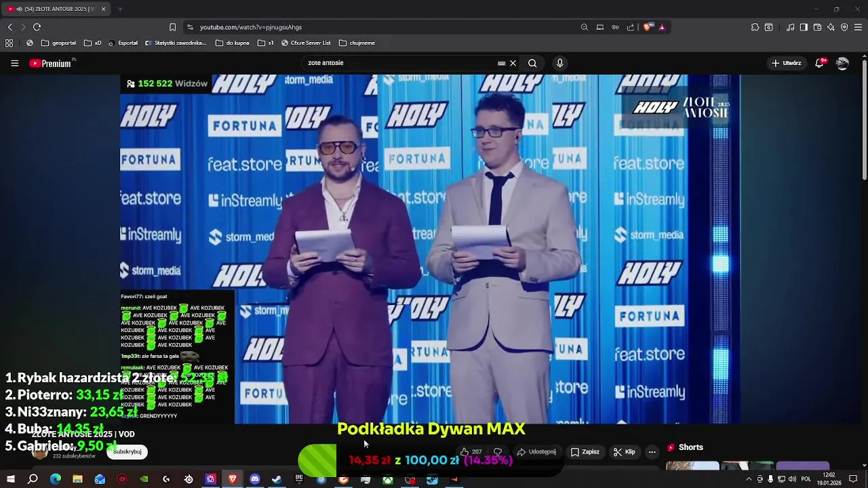Click the Udostępnij share button

pyautogui.click(x=536, y=452)
